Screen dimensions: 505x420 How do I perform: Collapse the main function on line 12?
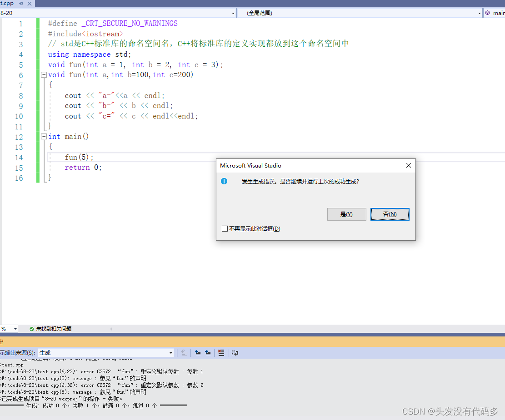(x=43, y=137)
